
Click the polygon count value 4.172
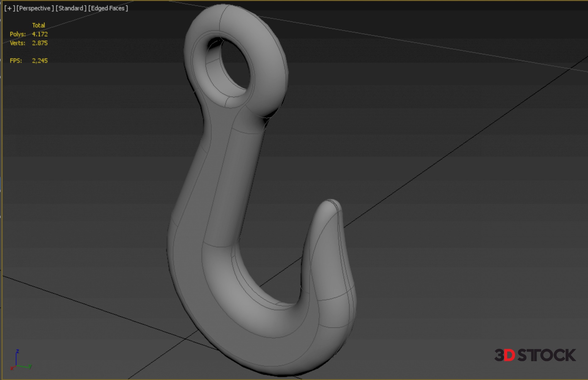click(x=40, y=34)
